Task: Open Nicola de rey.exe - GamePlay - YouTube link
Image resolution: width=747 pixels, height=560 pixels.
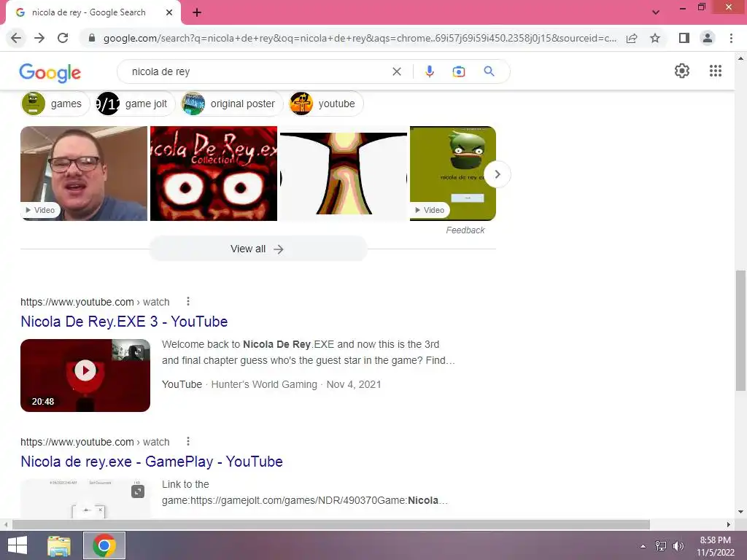Action: click(152, 462)
